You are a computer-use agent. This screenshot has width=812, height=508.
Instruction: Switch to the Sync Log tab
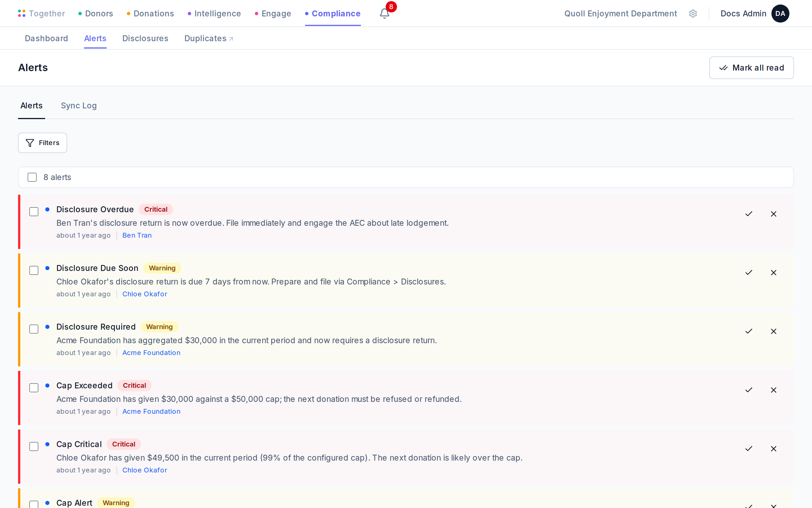pos(79,106)
